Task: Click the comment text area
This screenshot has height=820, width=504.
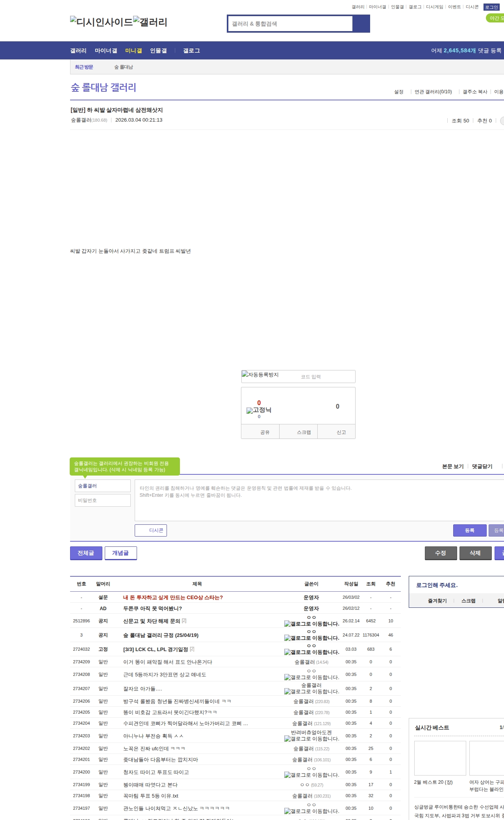Action: pyautogui.click(x=319, y=500)
